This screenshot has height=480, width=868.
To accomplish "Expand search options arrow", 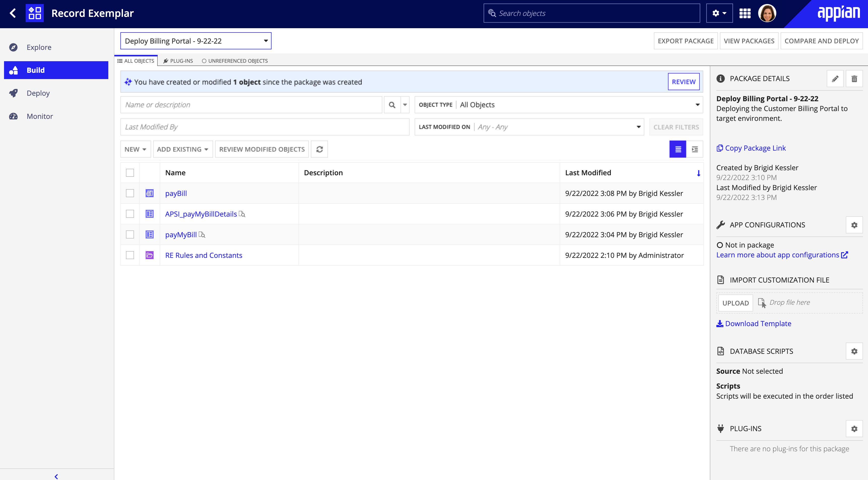I will [405, 105].
